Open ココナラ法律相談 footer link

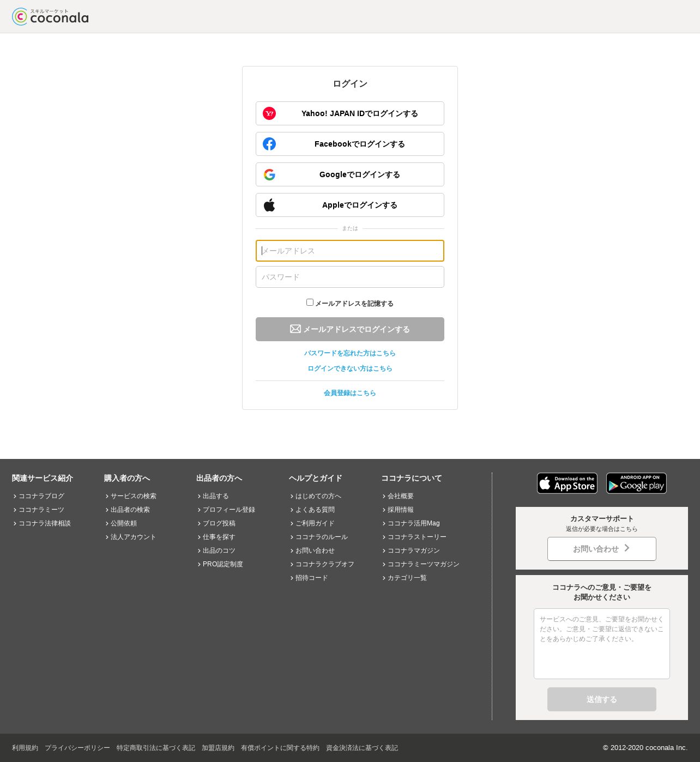point(45,523)
